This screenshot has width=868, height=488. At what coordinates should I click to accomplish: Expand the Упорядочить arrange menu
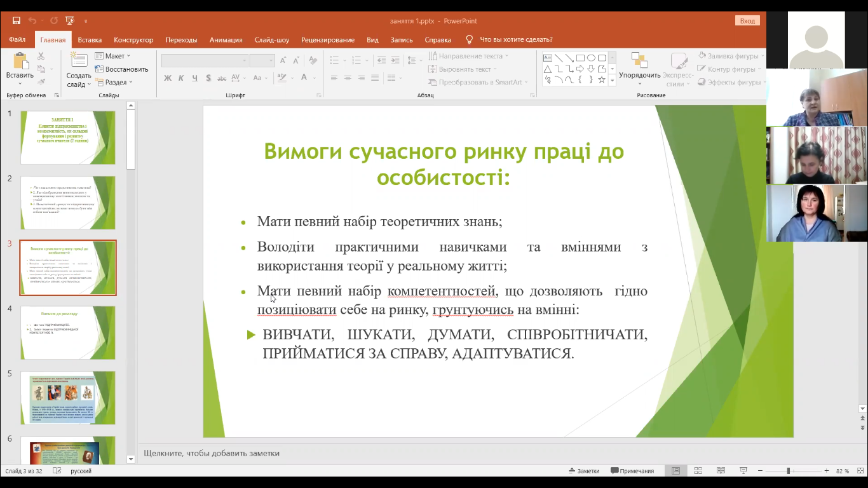point(639,69)
